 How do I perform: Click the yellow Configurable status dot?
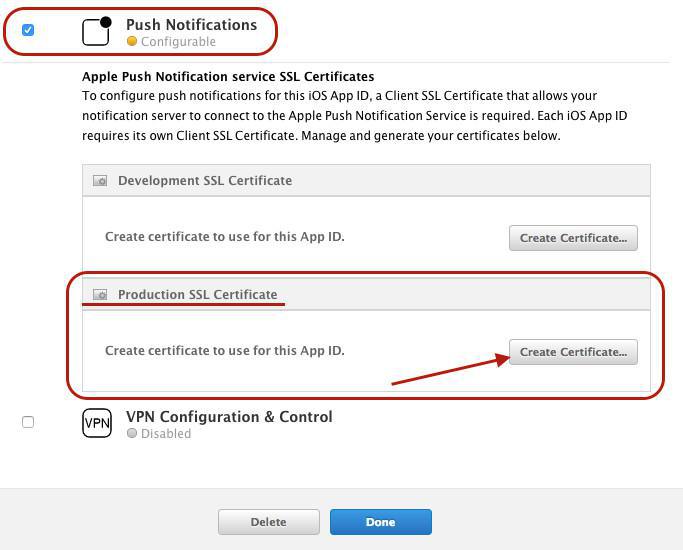pyautogui.click(x=132, y=42)
